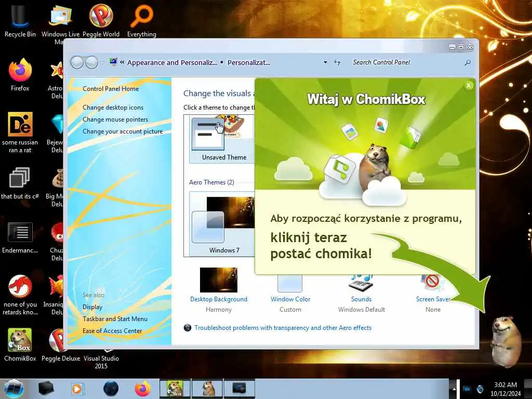Open Desktop Background settings
This screenshot has width=532, height=399.
point(219,290)
